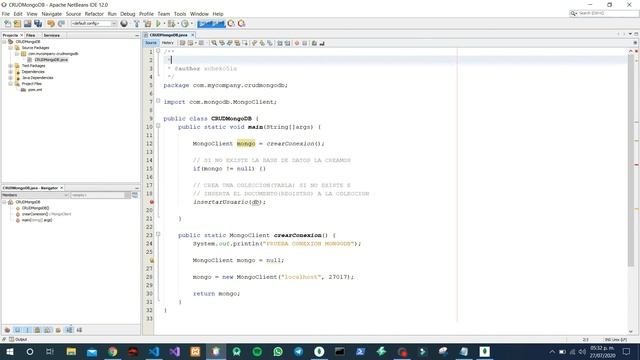Open Visual Studio Code from taskbar
This screenshot has height=360, width=640.
click(154, 351)
